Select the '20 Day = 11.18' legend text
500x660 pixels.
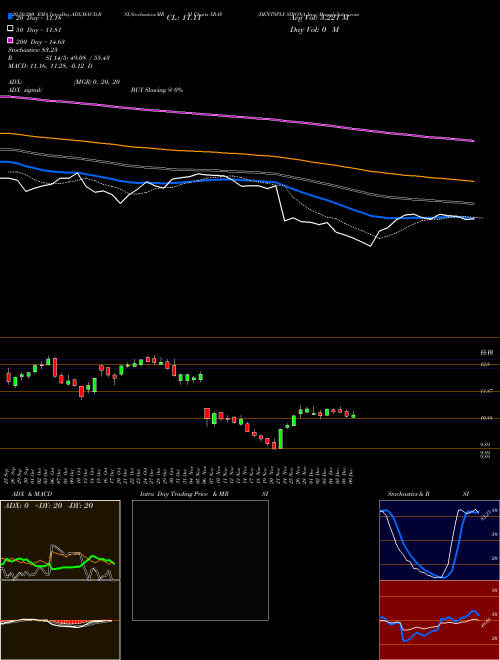pyautogui.click(x=39, y=18)
